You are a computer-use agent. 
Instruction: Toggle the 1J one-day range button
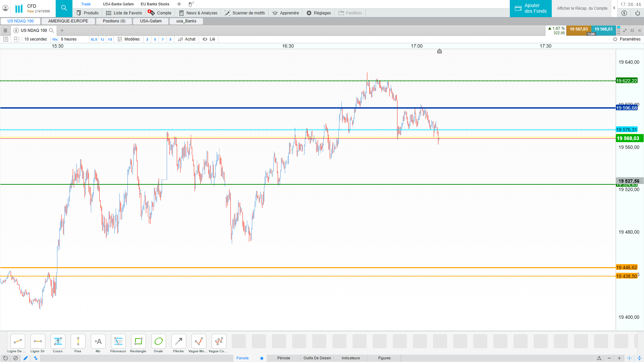point(102,40)
